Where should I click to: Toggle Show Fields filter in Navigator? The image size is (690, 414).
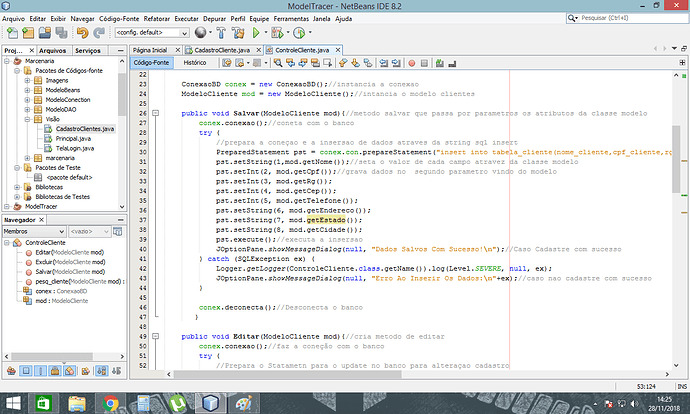tap(26, 371)
